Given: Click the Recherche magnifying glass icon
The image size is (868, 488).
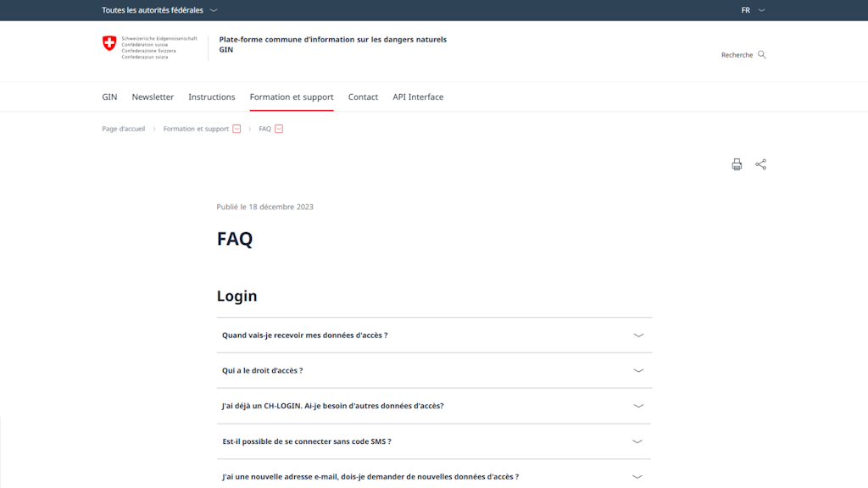Looking at the screenshot, I should 761,53.
